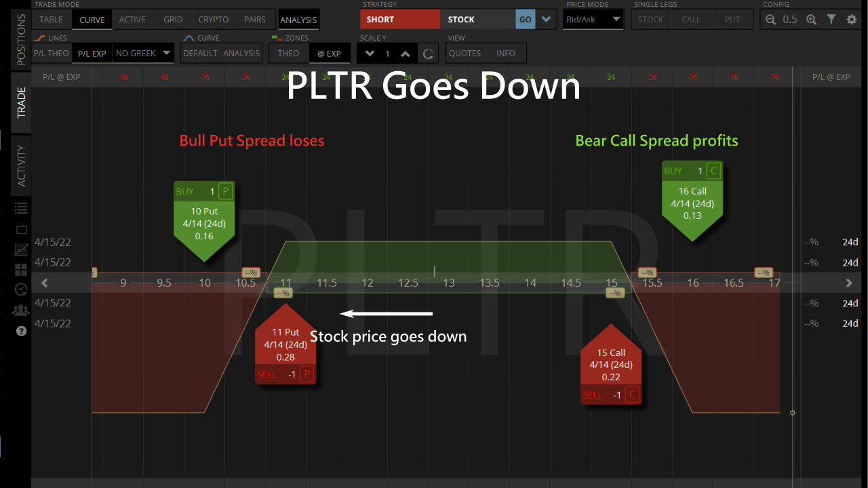Toggle Info view
Screen dimensions: 868x488
point(506,53)
